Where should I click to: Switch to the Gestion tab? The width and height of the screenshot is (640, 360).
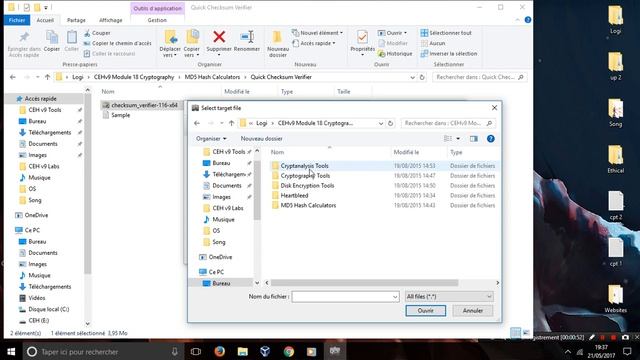click(x=157, y=20)
